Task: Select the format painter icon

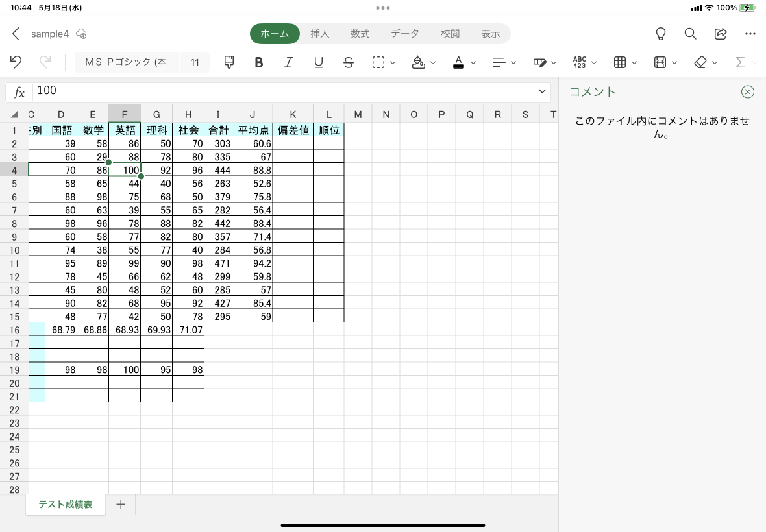Action: click(x=229, y=62)
